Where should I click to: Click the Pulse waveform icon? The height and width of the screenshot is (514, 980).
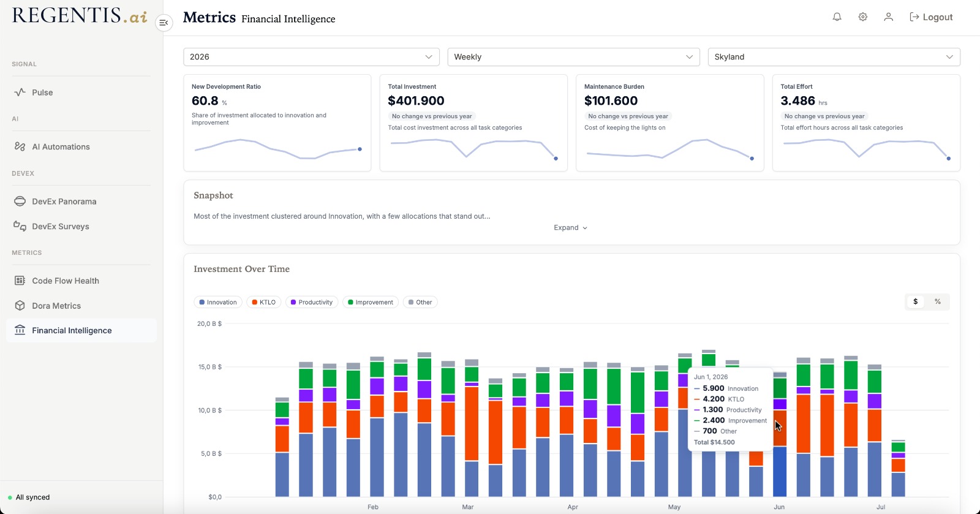[20, 93]
